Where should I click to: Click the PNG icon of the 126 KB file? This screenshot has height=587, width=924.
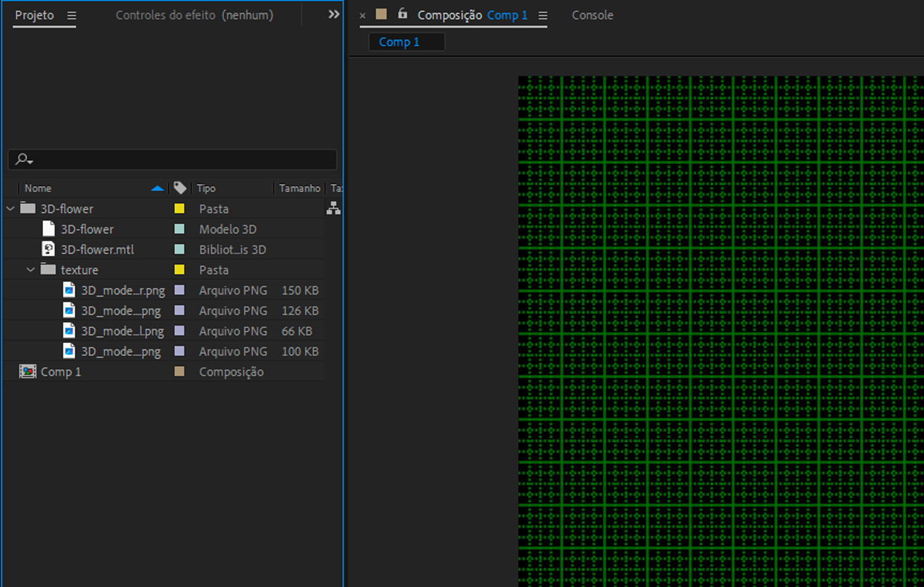(x=69, y=310)
